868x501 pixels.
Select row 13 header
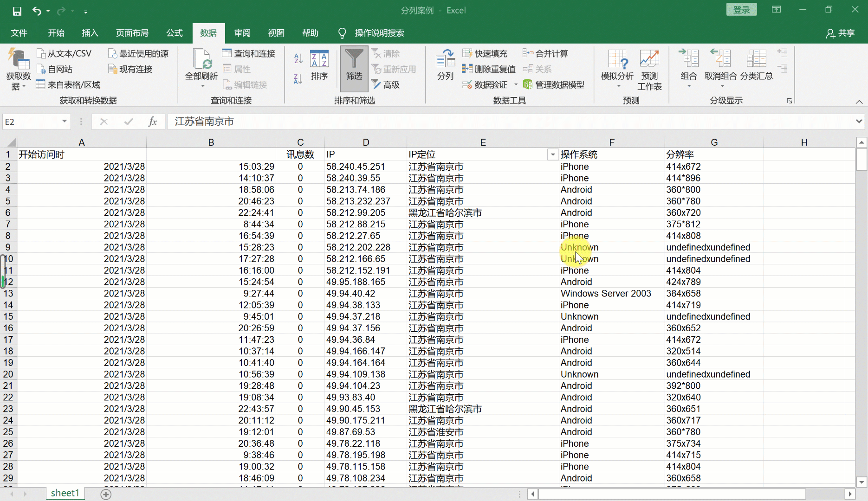click(x=8, y=294)
